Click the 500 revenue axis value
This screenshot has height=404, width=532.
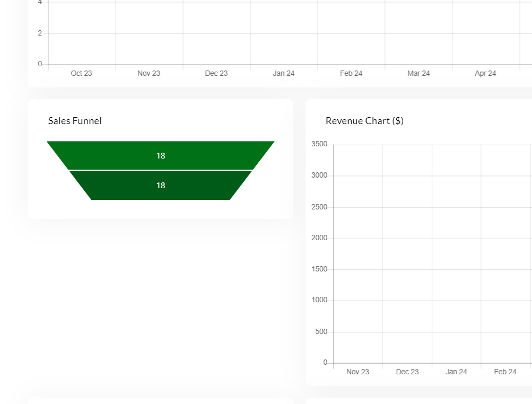[x=321, y=332]
